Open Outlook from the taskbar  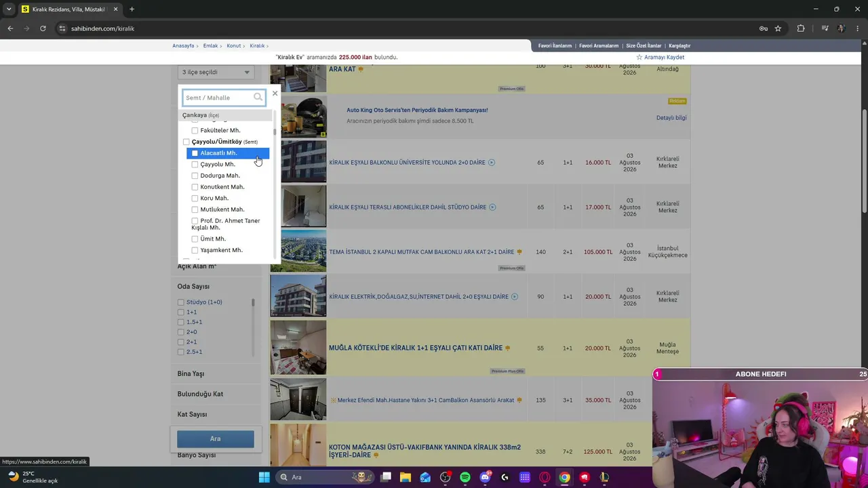pyautogui.click(x=425, y=477)
